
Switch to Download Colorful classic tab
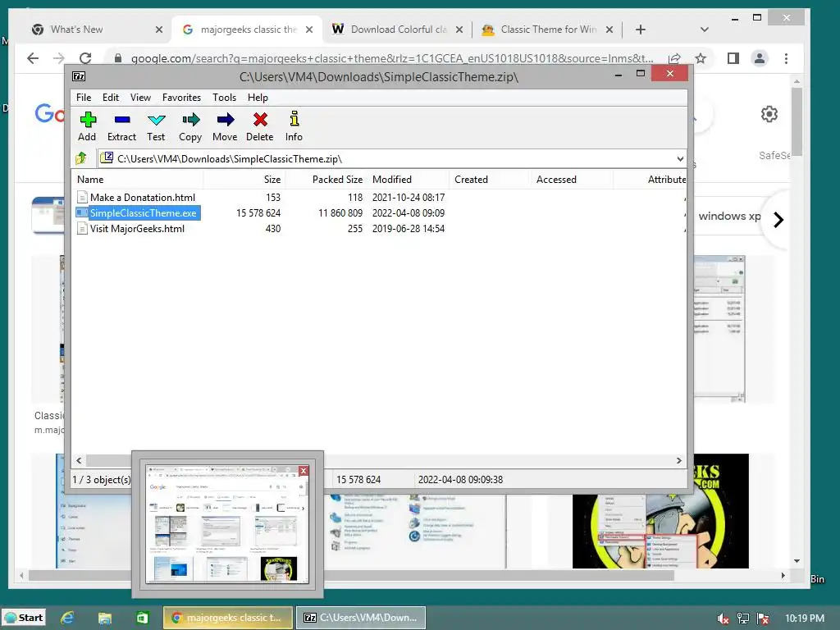pos(397,30)
